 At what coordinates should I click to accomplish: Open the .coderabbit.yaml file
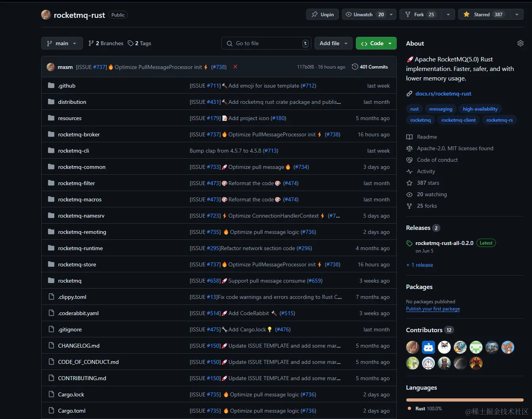pyautogui.click(x=79, y=313)
